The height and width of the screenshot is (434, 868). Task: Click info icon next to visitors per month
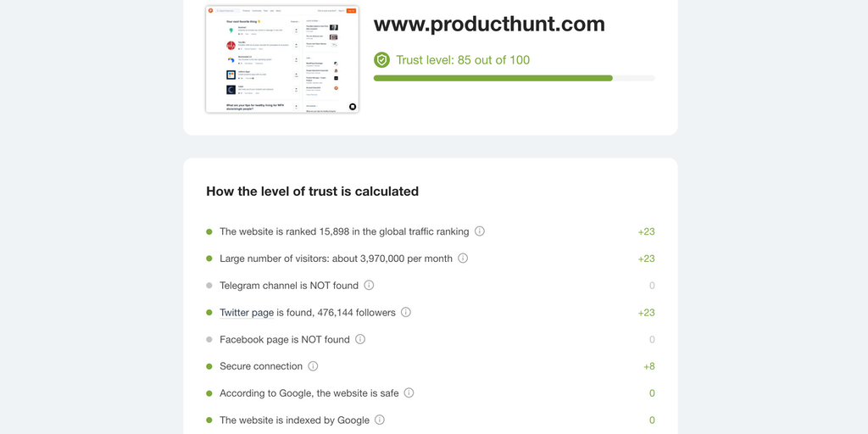pyautogui.click(x=463, y=259)
